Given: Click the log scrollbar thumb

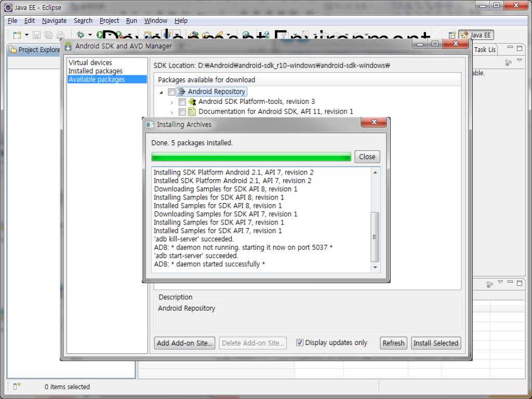Looking at the screenshot, I should (x=375, y=237).
